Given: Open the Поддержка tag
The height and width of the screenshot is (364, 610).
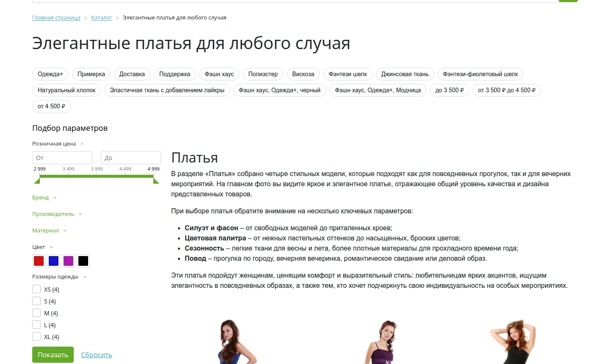Looking at the screenshot, I should tap(175, 74).
